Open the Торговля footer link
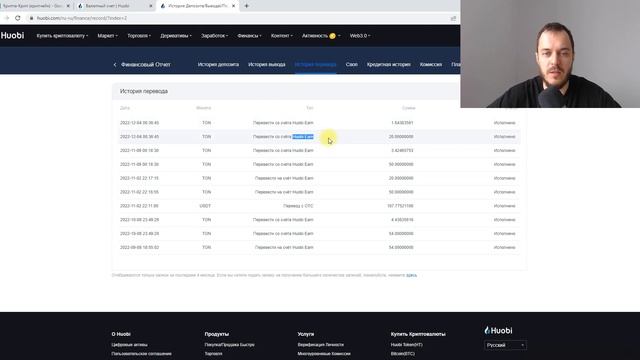640x360 pixels. (x=213, y=354)
